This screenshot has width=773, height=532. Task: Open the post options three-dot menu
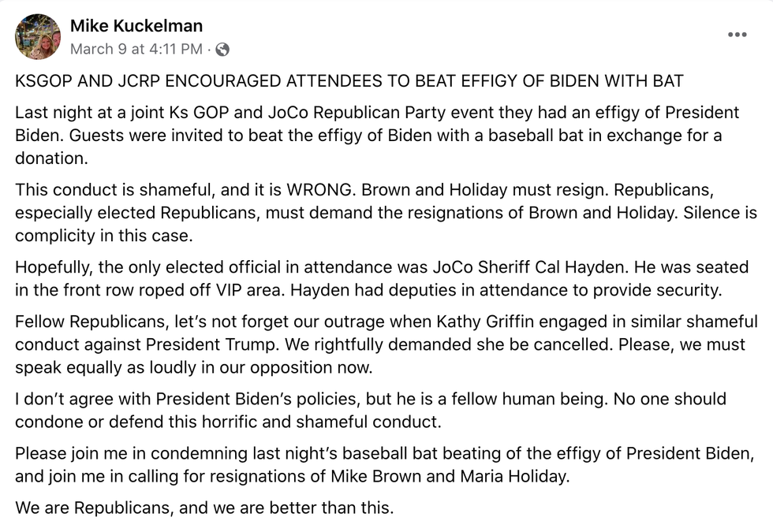(737, 35)
